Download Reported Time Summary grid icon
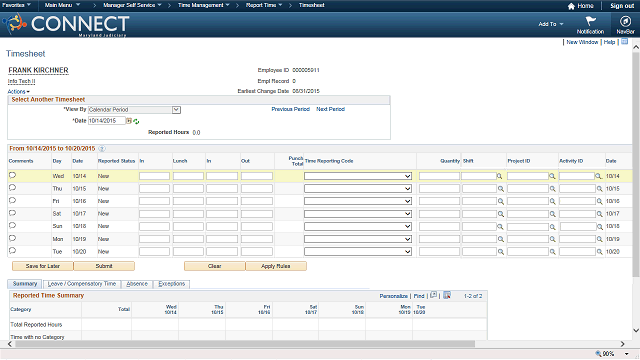The height and width of the screenshot is (360, 640). click(x=447, y=295)
